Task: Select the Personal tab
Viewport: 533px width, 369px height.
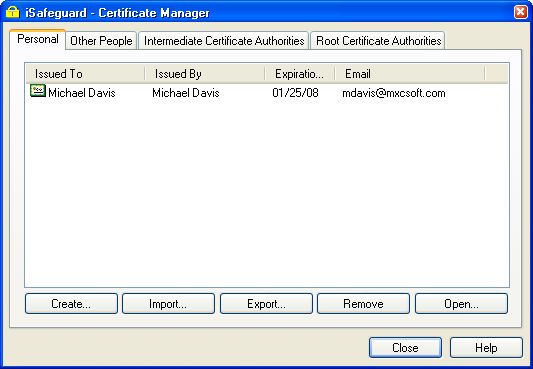Action: 38,39
